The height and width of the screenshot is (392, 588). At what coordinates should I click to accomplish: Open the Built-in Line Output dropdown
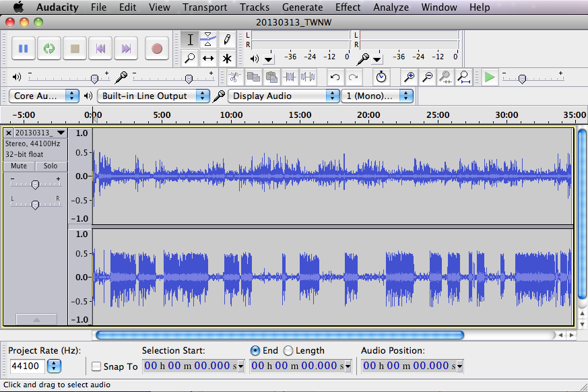click(x=154, y=96)
